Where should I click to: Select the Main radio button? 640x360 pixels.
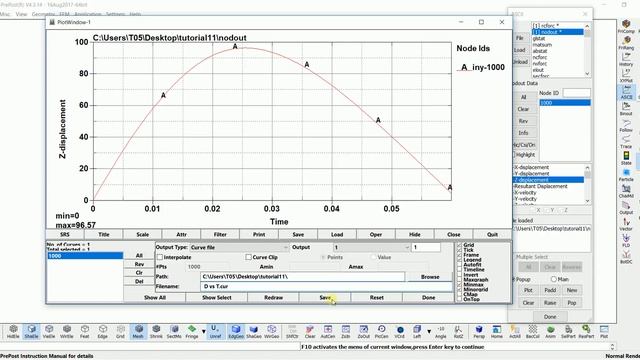click(554, 279)
